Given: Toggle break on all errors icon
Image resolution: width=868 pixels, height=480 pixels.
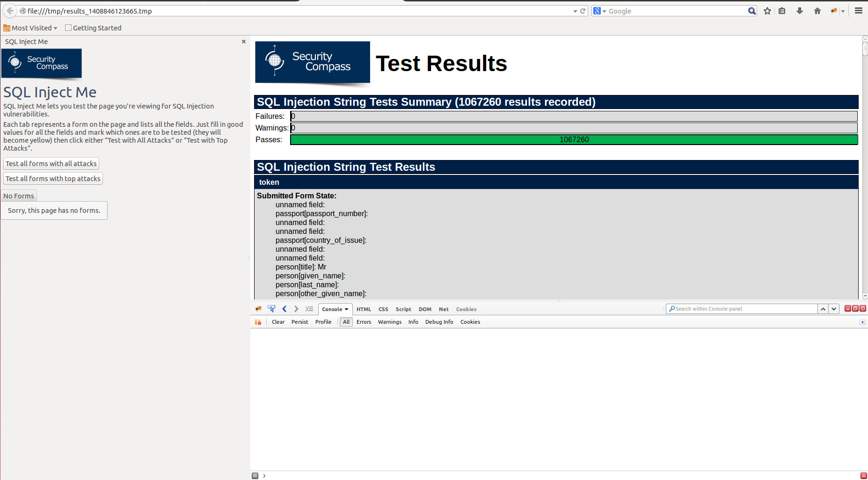Looking at the screenshot, I should pyautogui.click(x=258, y=322).
